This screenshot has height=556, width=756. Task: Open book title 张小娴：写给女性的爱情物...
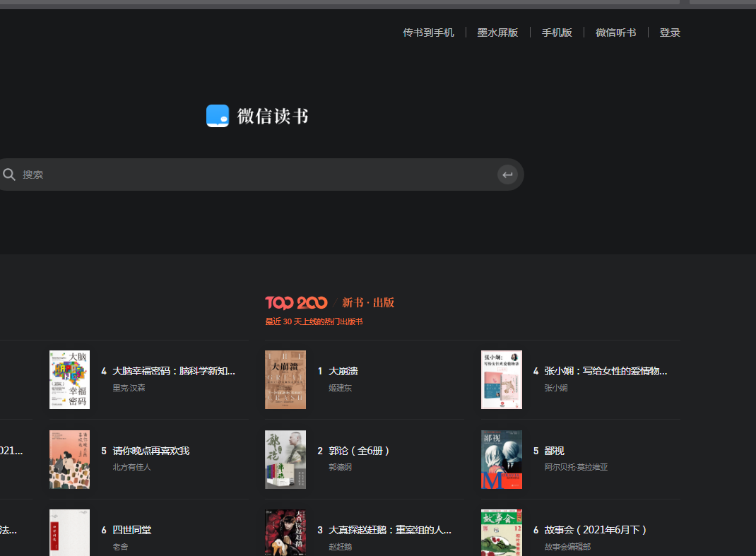[x=606, y=371]
